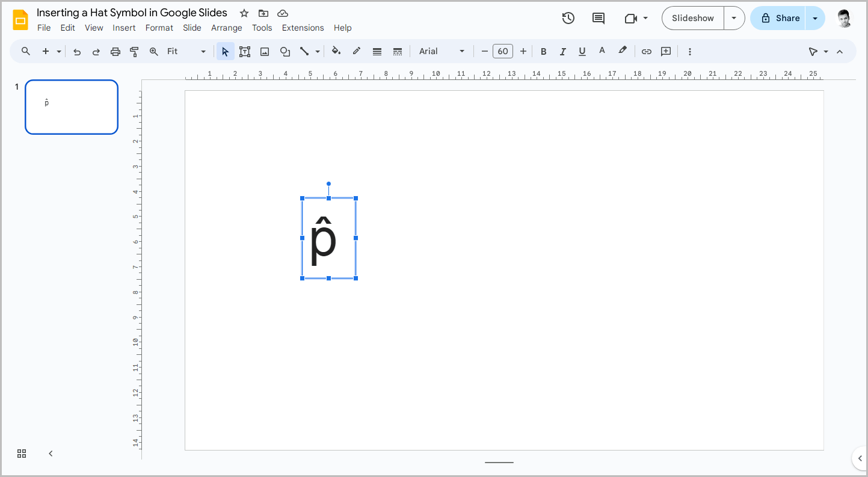The image size is (868, 477).
Task: Open the Insert menu
Action: click(x=124, y=28)
